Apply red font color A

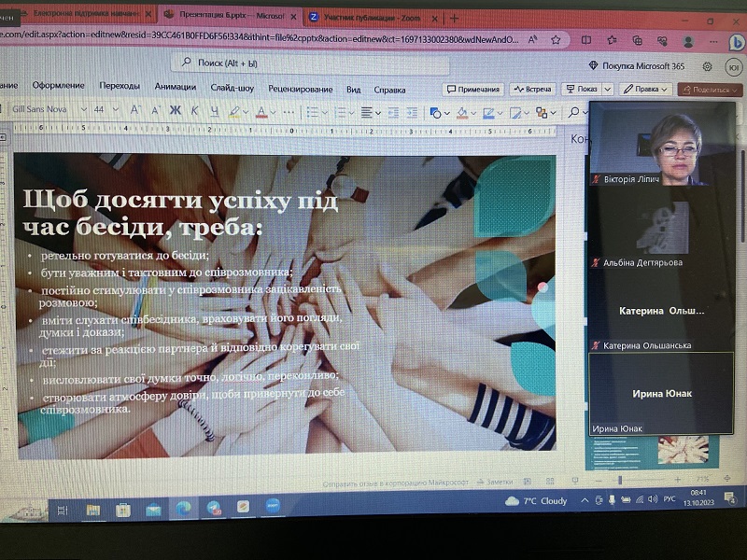coord(261,112)
